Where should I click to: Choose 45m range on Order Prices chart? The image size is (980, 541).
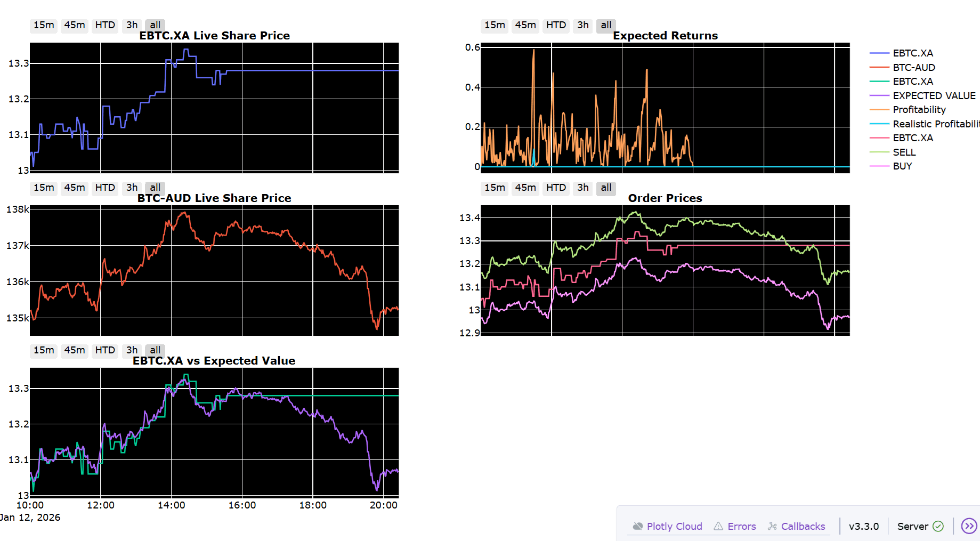click(525, 188)
